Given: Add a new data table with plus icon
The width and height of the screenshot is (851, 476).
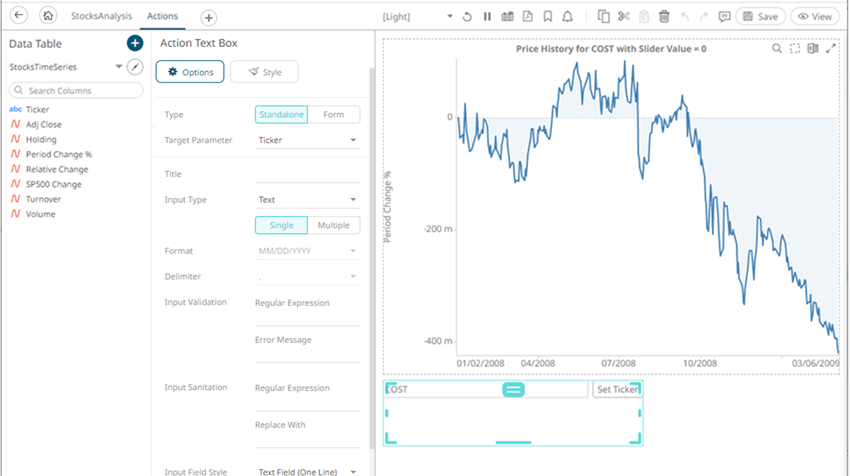Looking at the screenshot, I should coord(135,44).
